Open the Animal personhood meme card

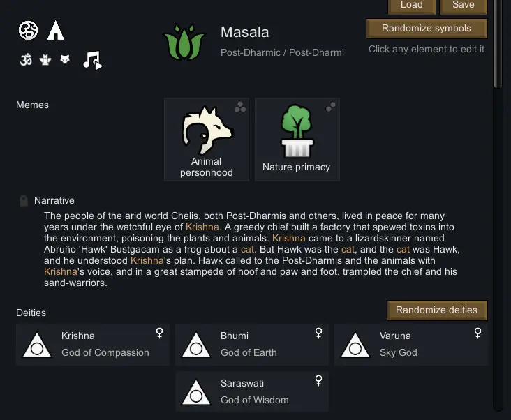click(207, 140)
